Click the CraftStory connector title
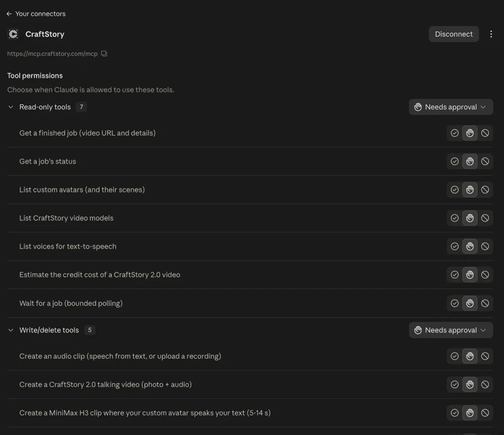The image size is (504, 435). coord(45,34)
